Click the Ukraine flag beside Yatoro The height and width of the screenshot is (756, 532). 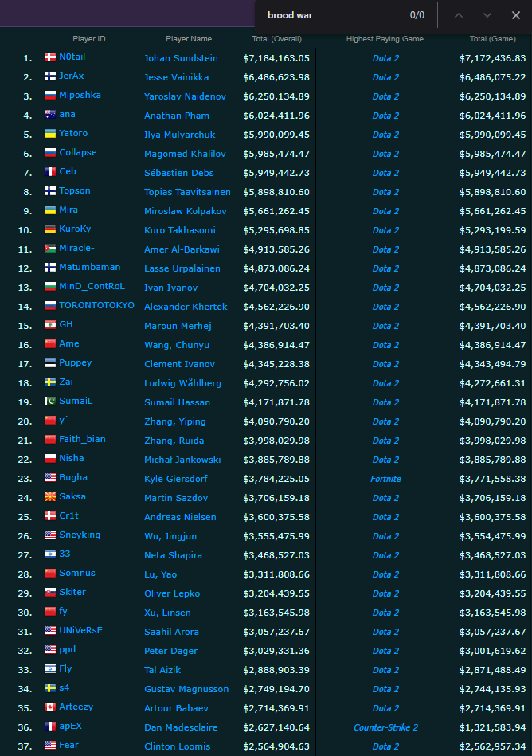[50, 134]
